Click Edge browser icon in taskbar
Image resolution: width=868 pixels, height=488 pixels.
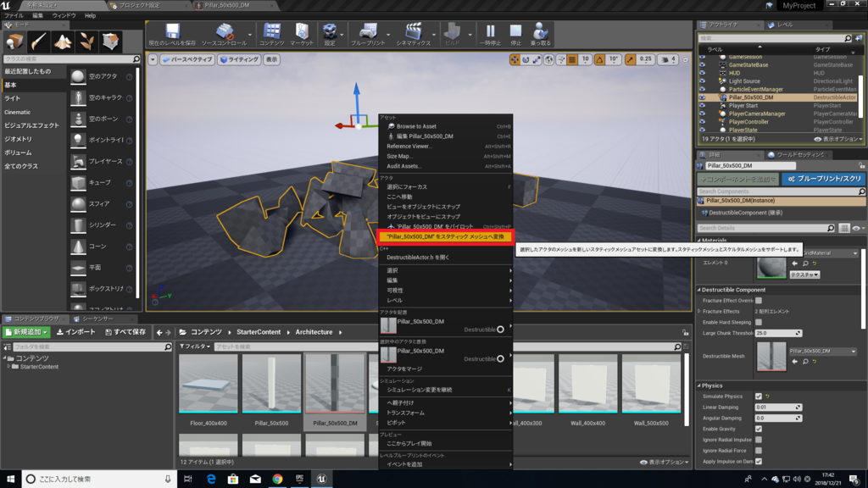pyautogui.click(x=211, y=479)
